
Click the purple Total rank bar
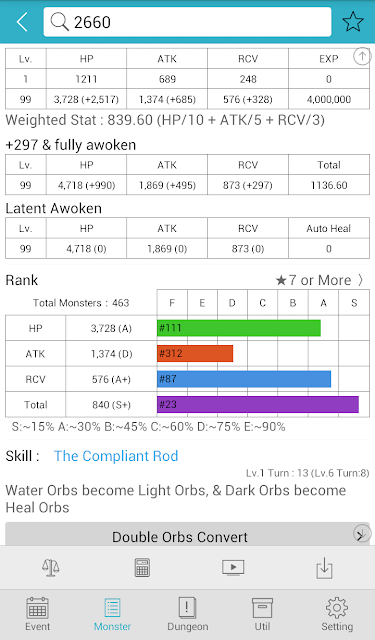[258, 404]
